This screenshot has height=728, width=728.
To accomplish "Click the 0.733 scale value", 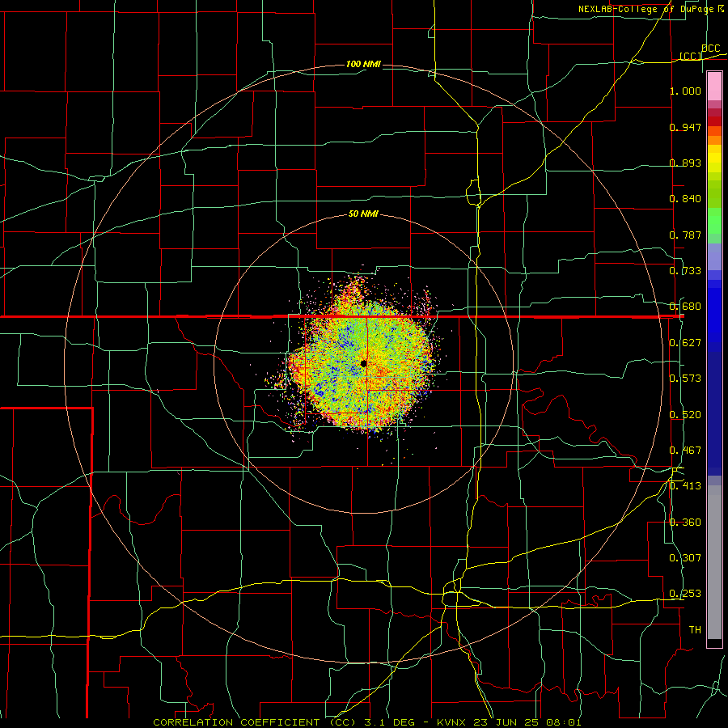I will [x=685, y=271].
